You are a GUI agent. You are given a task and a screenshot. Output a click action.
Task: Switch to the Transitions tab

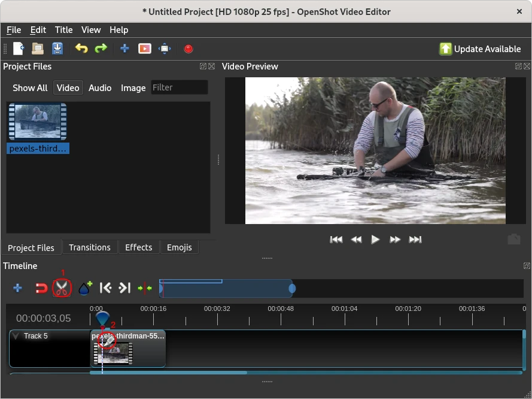tap(89, 247)
